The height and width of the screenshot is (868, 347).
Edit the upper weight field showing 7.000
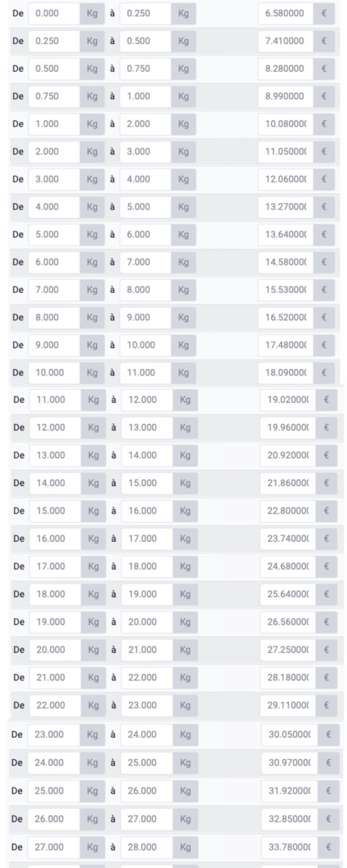point(145,262)
